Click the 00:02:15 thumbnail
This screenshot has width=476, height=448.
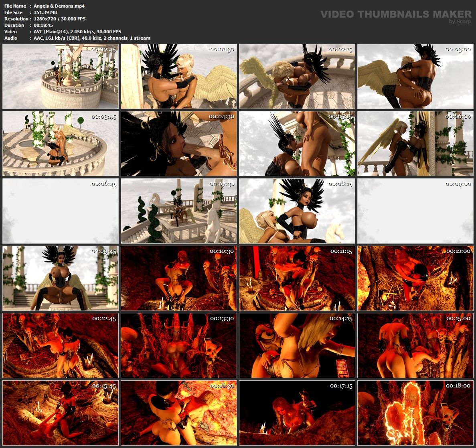[x=297, y=76]
